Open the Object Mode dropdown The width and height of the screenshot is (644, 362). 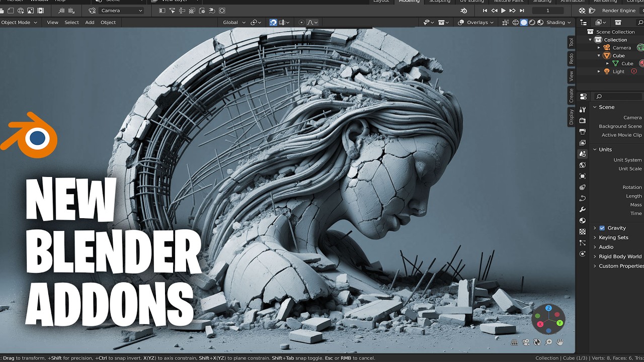click(19, 22)
